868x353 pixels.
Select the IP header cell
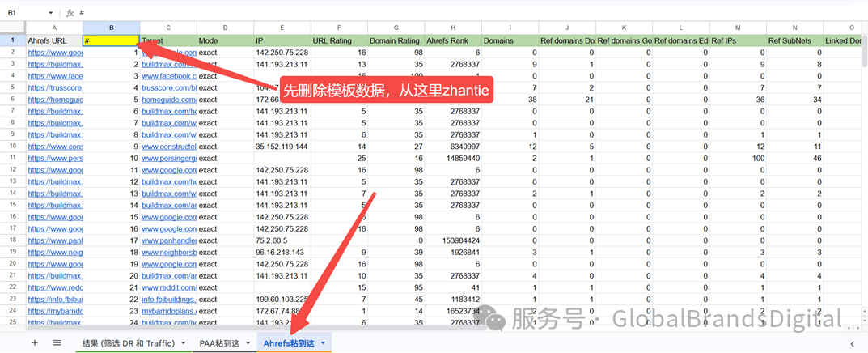pos(282,40)
